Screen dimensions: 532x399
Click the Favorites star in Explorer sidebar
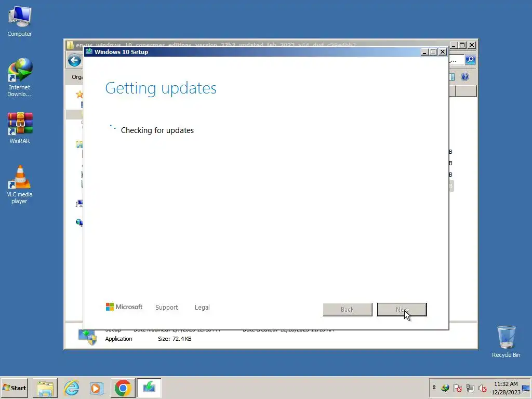coord(79,95)
